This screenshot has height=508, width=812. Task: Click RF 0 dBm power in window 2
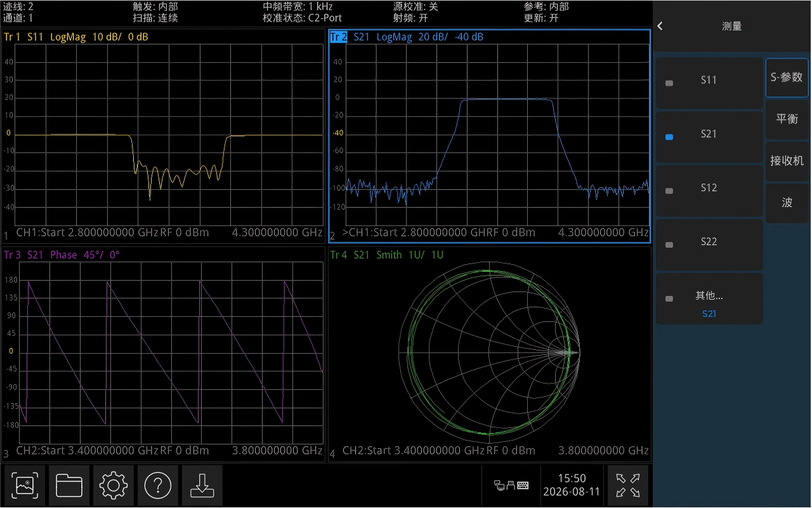click(x=511, y=232)
